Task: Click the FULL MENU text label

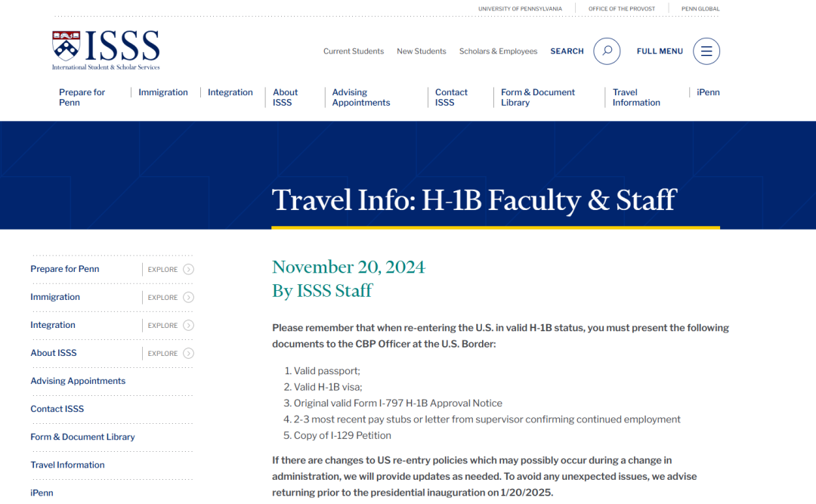Action: click(660, 51)
